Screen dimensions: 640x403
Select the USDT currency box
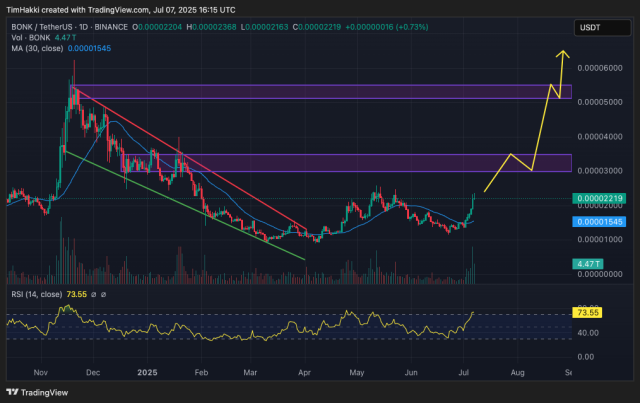(602, 28)
